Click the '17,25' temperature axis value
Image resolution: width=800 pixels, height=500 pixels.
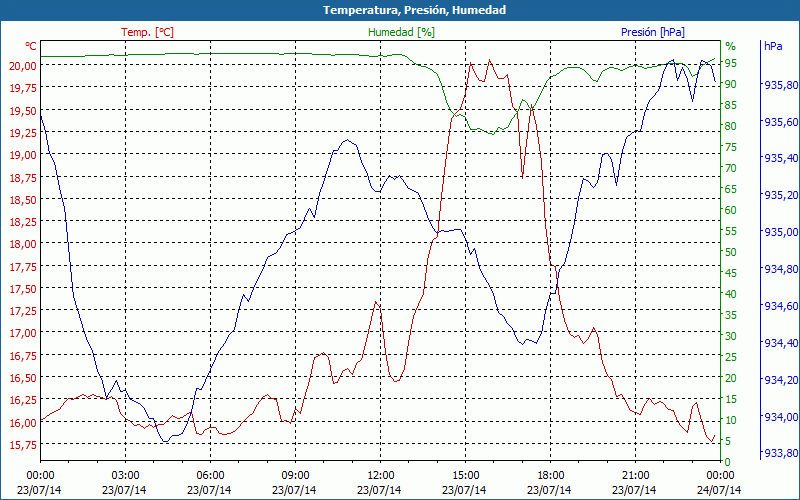click(22, 311)
